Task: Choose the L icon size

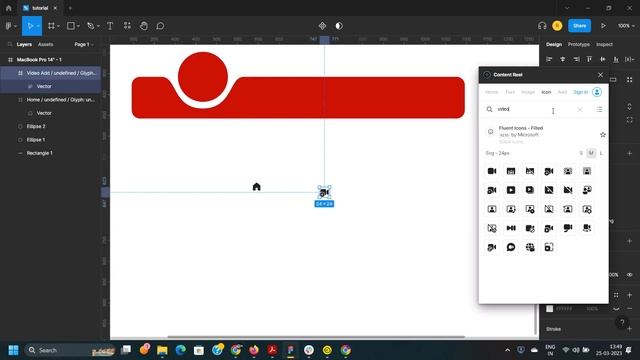Action: [601, 153]
